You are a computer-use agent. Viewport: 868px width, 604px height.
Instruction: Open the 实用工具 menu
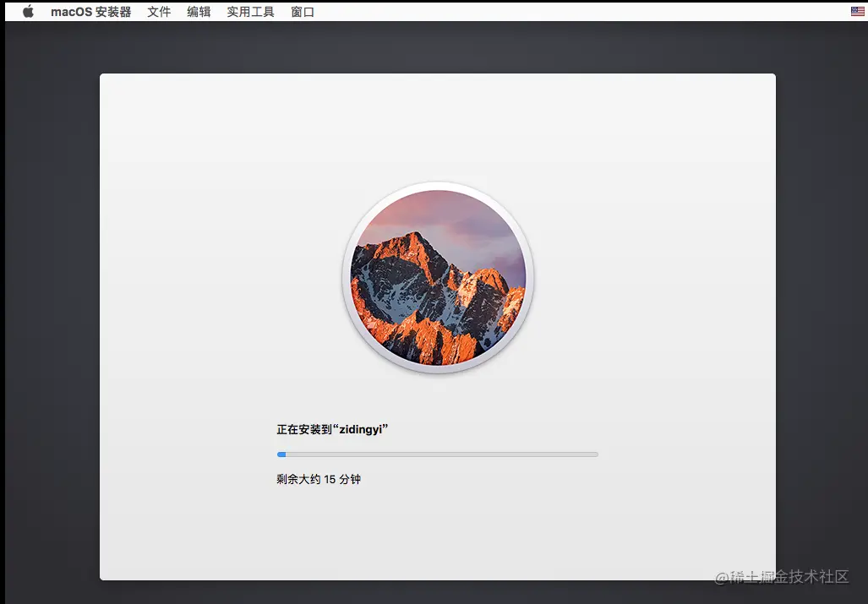pyautogui.click(x=250, y=12)
